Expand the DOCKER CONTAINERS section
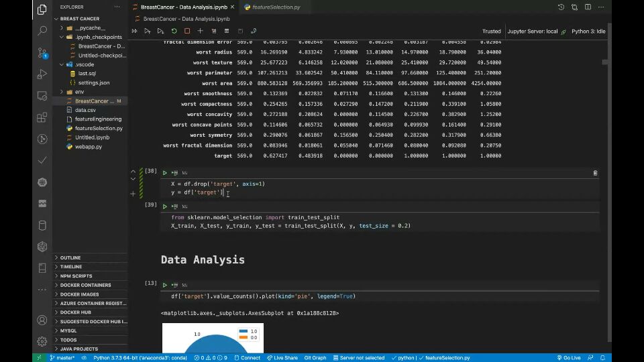644x362 pixels. point(85,285)
